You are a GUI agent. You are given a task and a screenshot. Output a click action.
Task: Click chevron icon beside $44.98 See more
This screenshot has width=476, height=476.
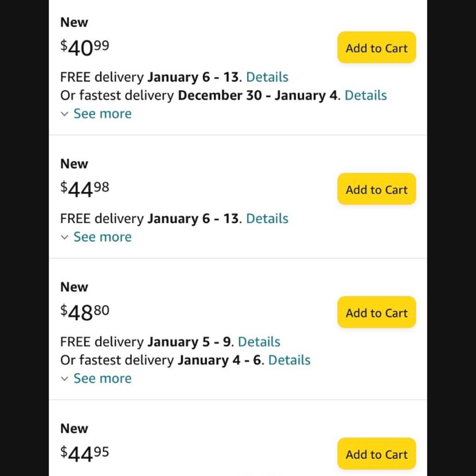[64, 238]
